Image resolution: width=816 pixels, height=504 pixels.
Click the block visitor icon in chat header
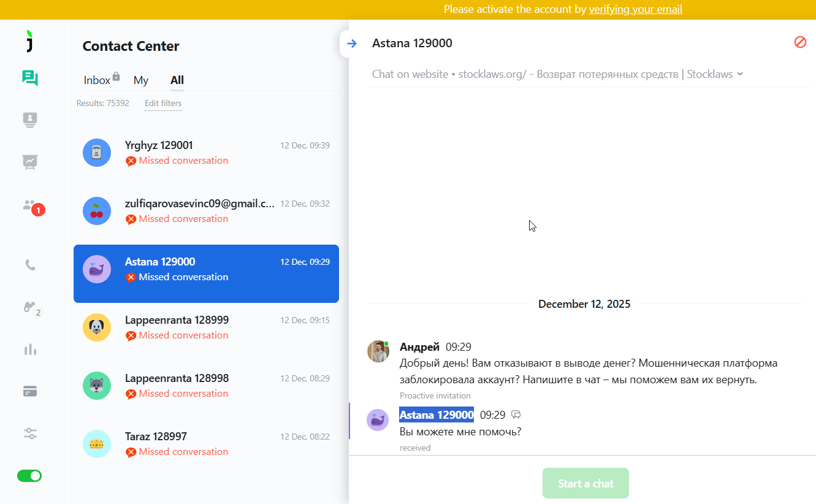800,42
